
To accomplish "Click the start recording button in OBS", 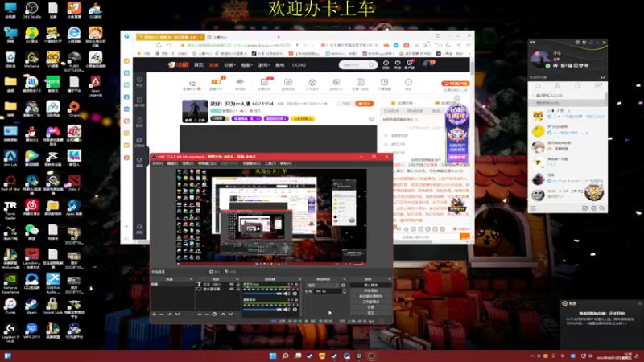I will 371,290.
